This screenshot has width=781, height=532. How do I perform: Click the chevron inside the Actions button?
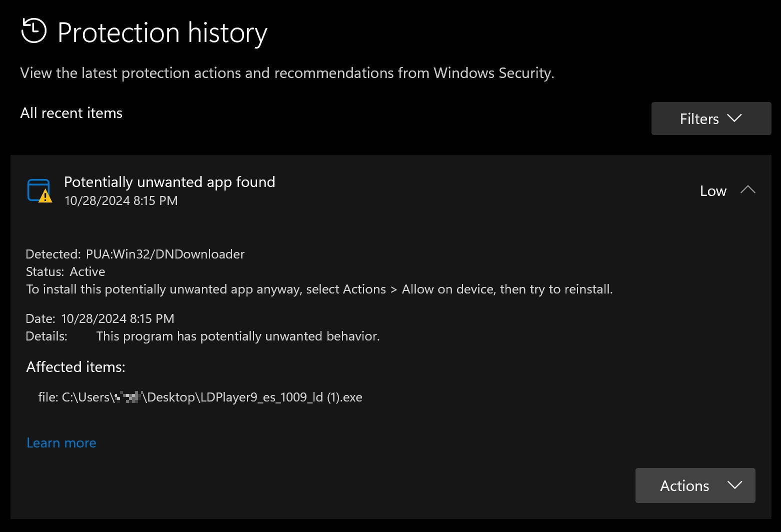[x=734, y=485]
